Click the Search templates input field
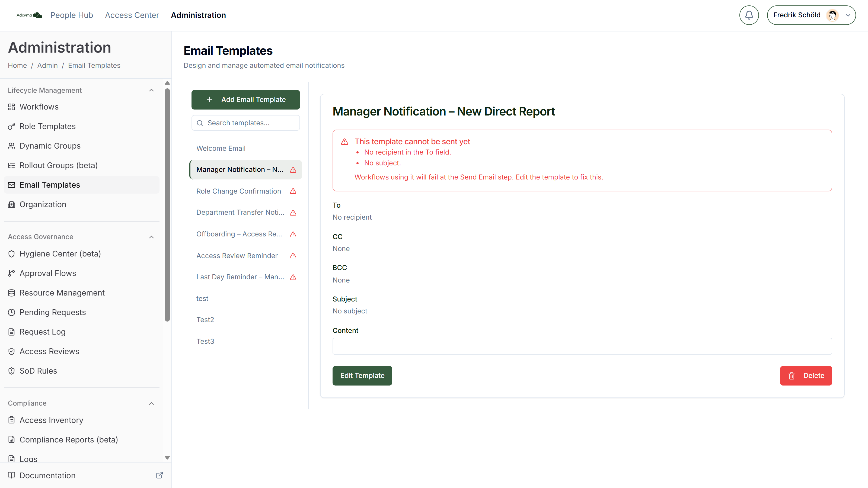This screenshot has width=868, height=488. (x=246, y=123)
